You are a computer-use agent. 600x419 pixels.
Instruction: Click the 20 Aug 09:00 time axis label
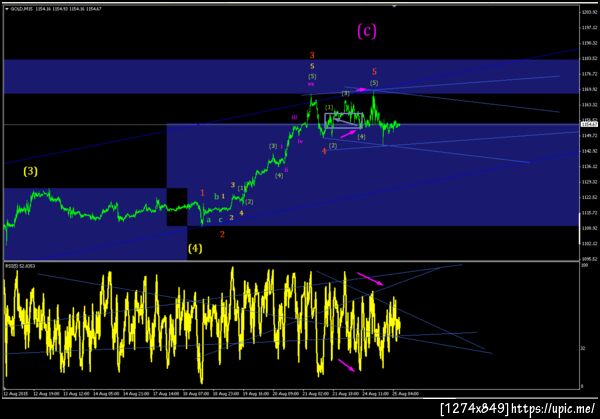pyautogui.click(x=286, y=393)
